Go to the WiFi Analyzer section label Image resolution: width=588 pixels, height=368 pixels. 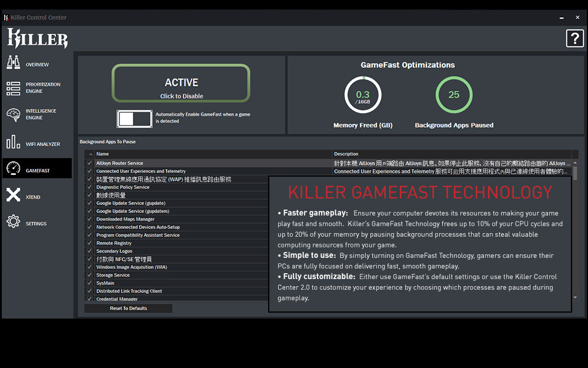point(43,144)
